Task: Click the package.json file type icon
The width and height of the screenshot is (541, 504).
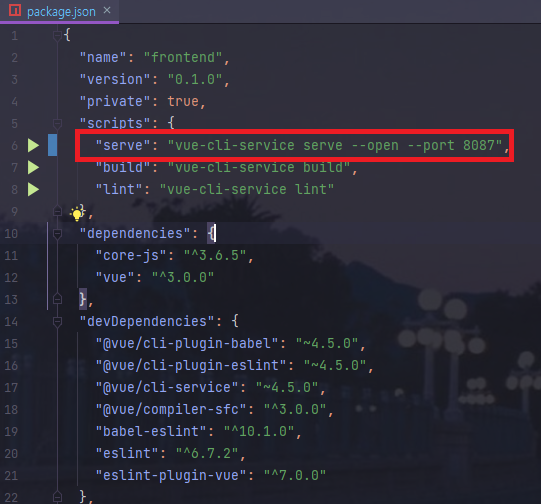Action: click(x=15, y=11)
